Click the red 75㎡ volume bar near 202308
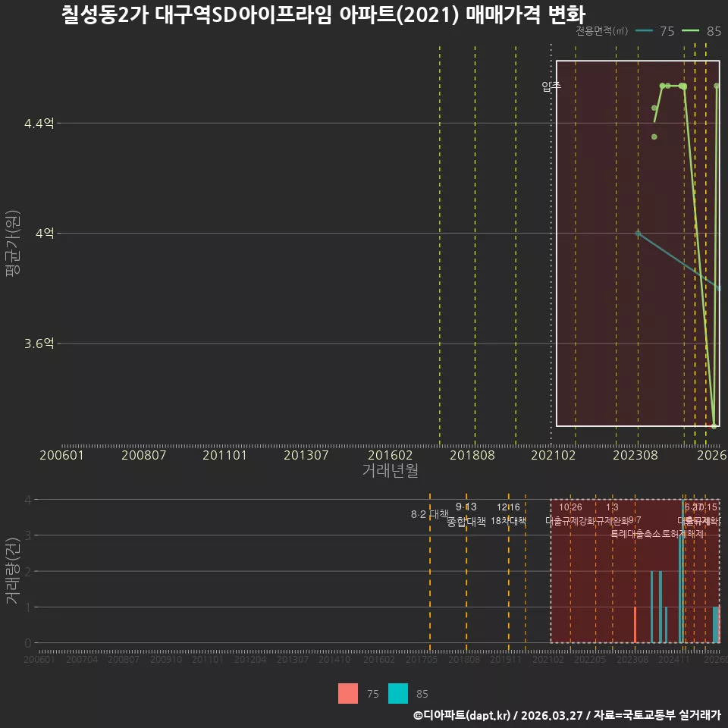Image resolution: width=728 pixels, height=728 pixels. [x=635, y=624]
